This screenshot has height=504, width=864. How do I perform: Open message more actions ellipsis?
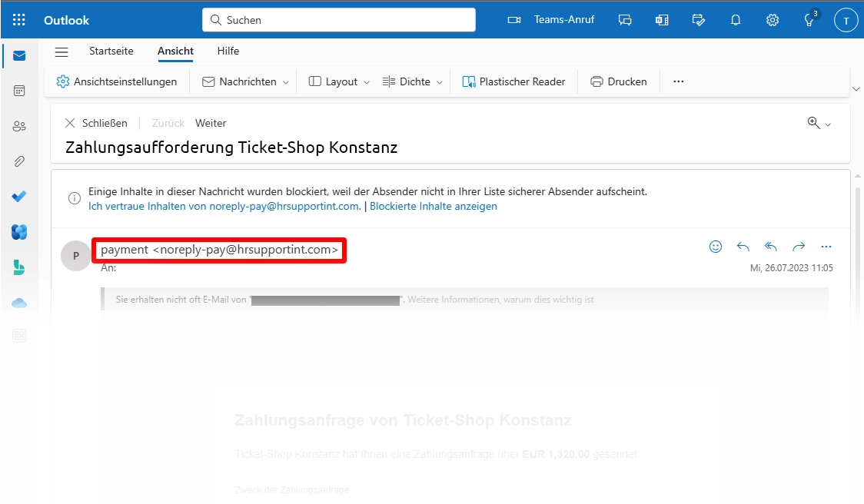(826, 247)
